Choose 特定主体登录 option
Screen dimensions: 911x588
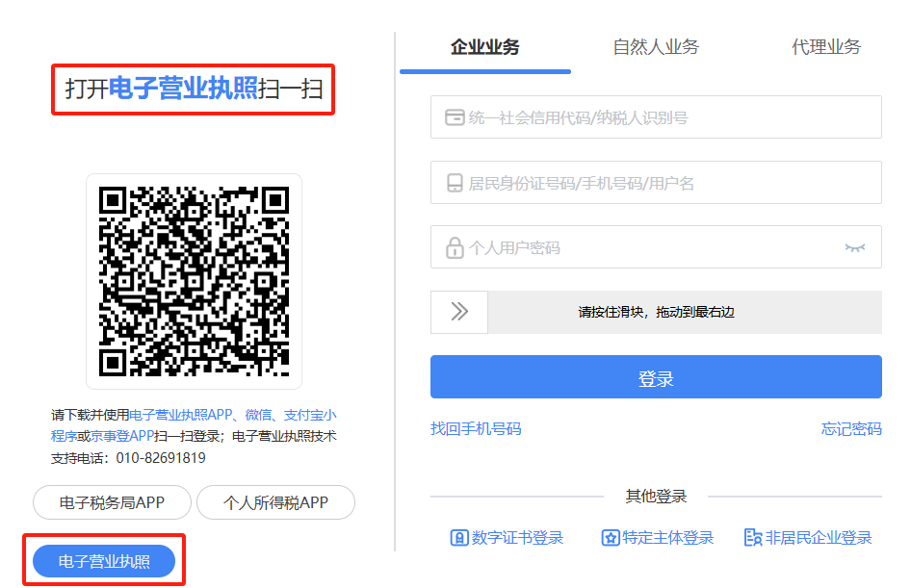point(658,538)
